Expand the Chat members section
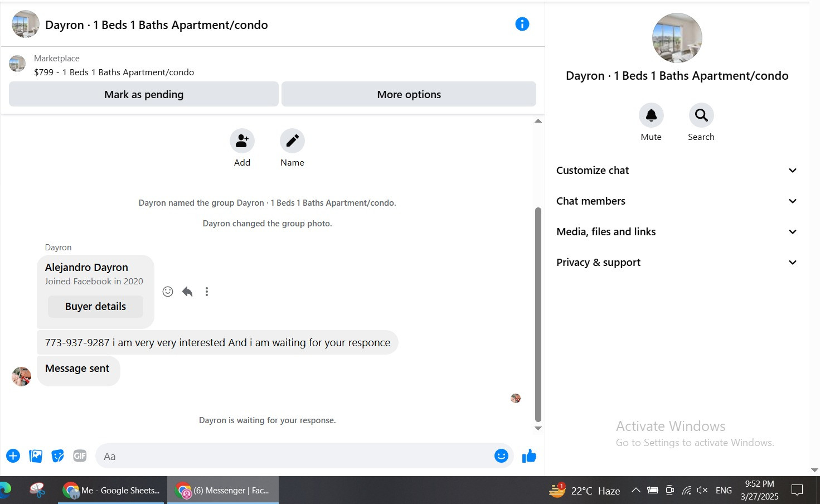 [677, 201]
